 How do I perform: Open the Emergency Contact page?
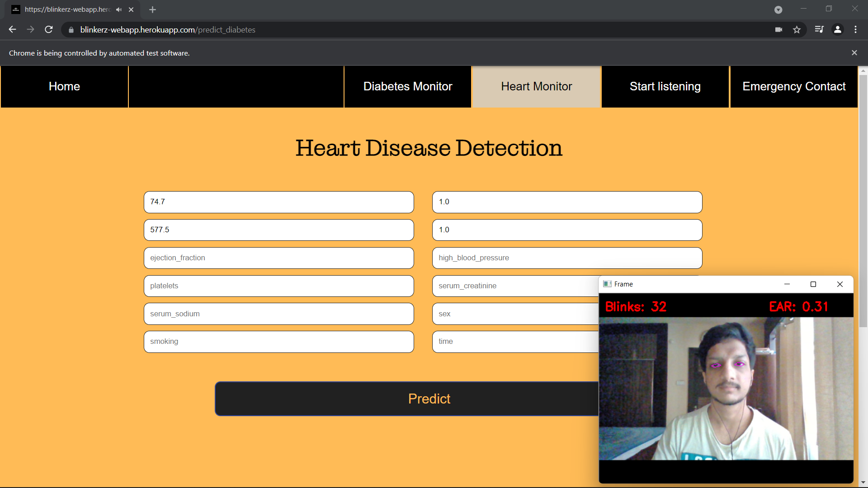pos(793,86)
